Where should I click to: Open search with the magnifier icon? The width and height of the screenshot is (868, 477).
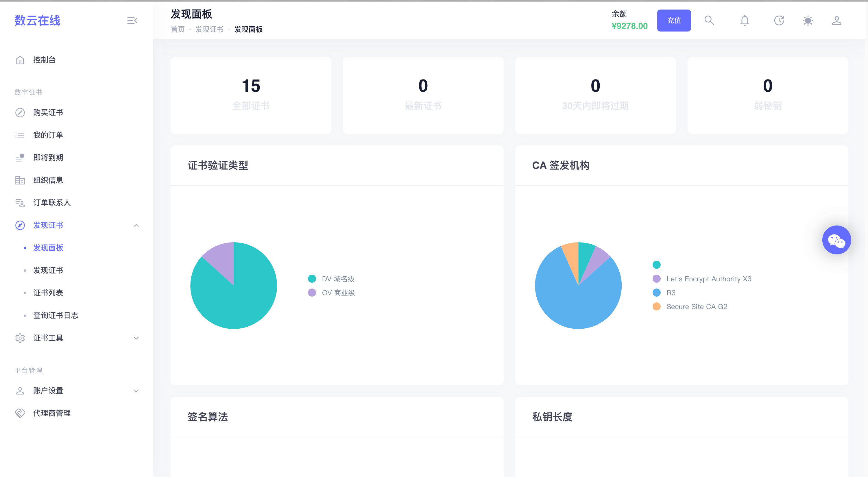pyautogui.click(x=709, y=21)
